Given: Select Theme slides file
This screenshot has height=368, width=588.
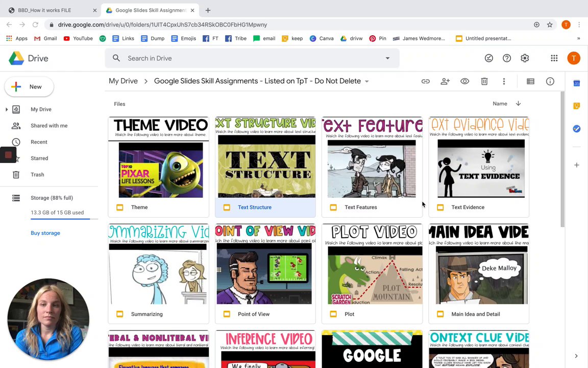Looking at the screenshot, I should tap(159, 167).
